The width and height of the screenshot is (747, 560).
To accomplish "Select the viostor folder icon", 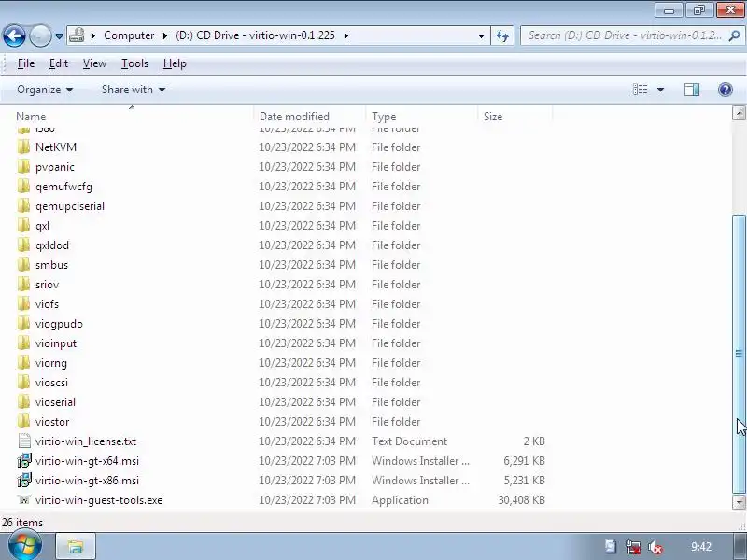I will (x=24, y=421).
